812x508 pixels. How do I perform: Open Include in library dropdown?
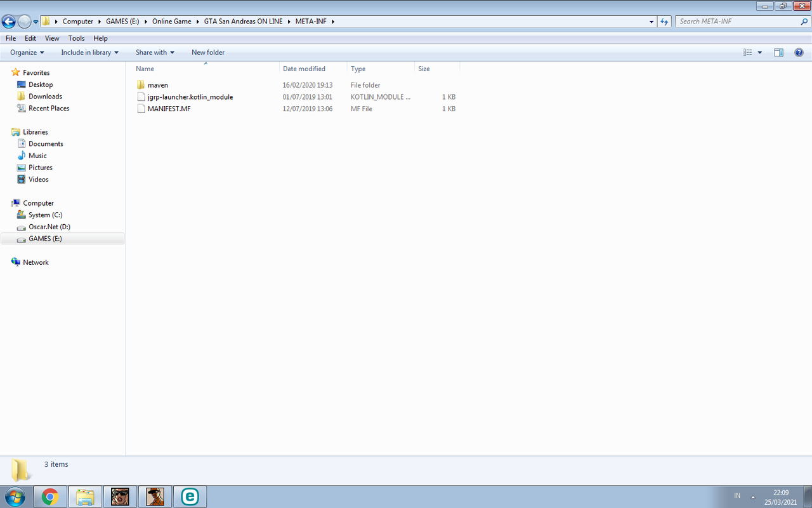pyautogui.click(x=90, y=53)
